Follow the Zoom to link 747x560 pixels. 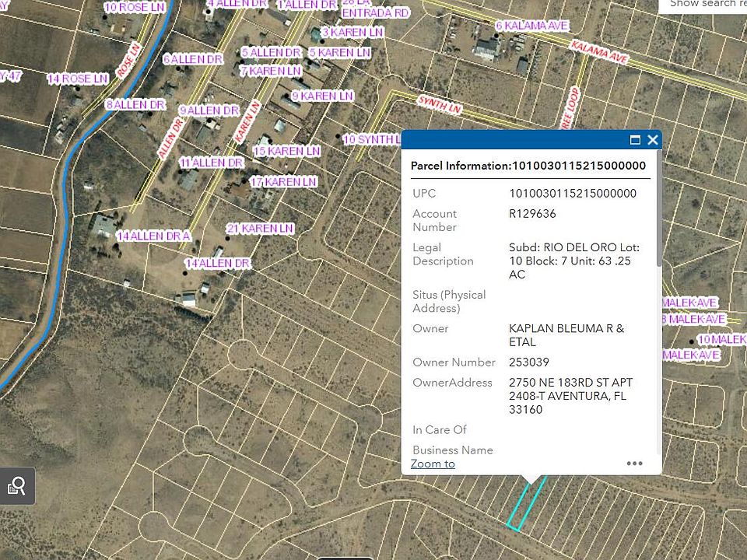click(433, 464)
